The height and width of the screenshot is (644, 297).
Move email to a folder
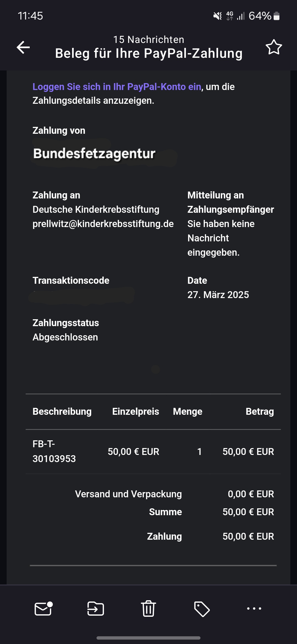pyautogui.click(x=95, y=608)
